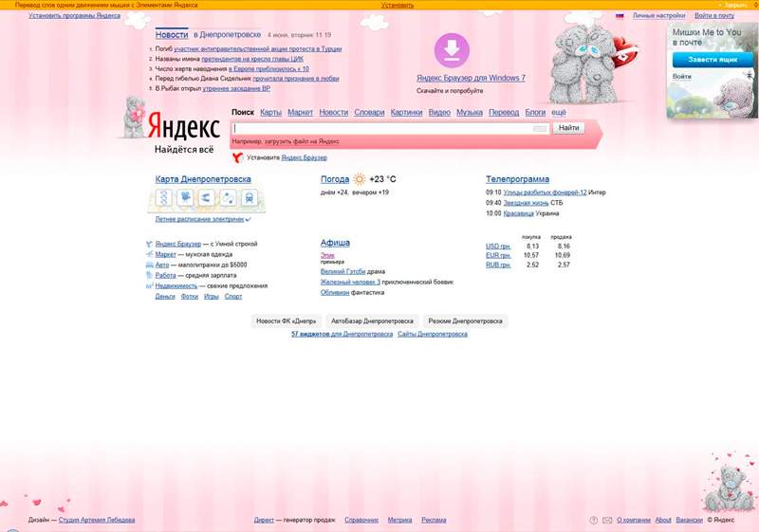Click the example query загрузить файл на Яндекс

pos(302,141)
